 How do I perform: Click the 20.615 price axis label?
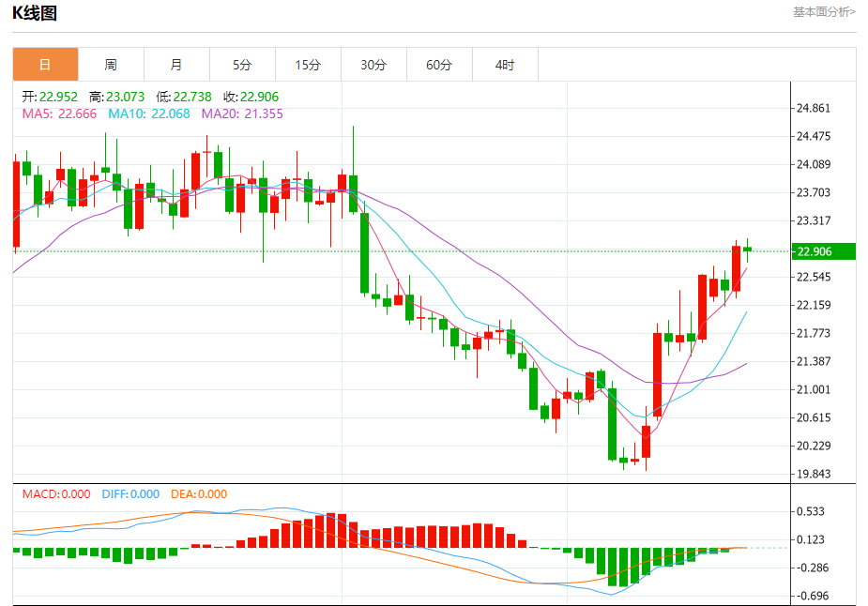[x=814, y=417]
